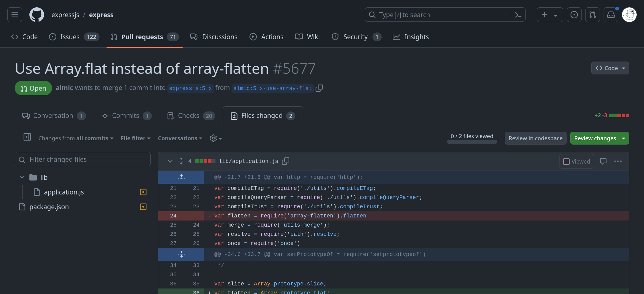Copy the lib/application.js file path
This screenshot has height=294, width=644.
[286, 161]
